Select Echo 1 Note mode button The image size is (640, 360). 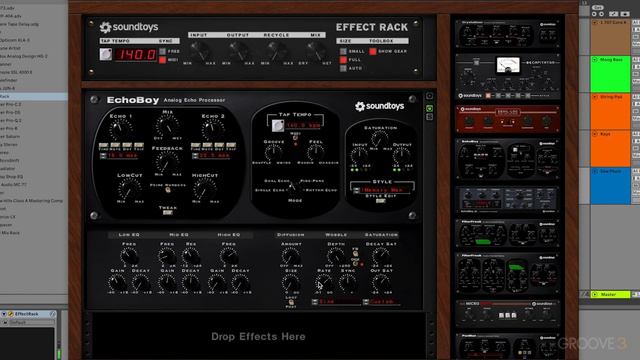(x=115, y=146)
